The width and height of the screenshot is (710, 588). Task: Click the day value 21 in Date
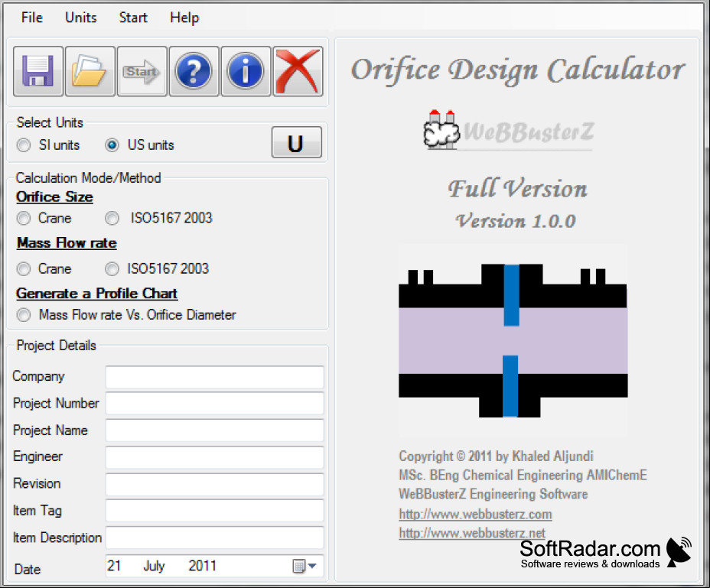click(x=114, y=566)
